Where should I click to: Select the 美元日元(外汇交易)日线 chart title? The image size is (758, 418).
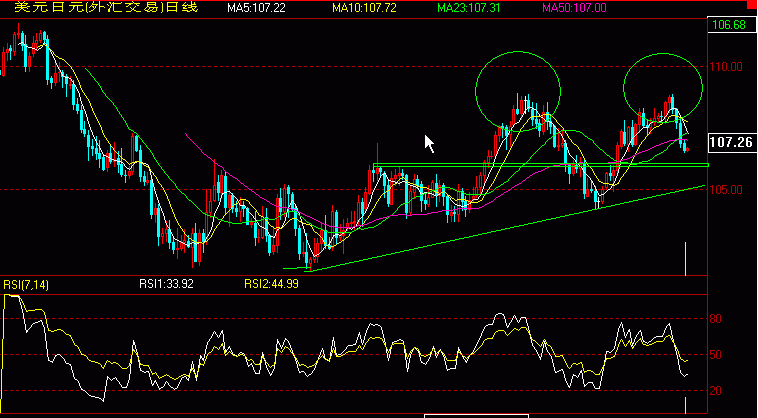tap(106, 7)
